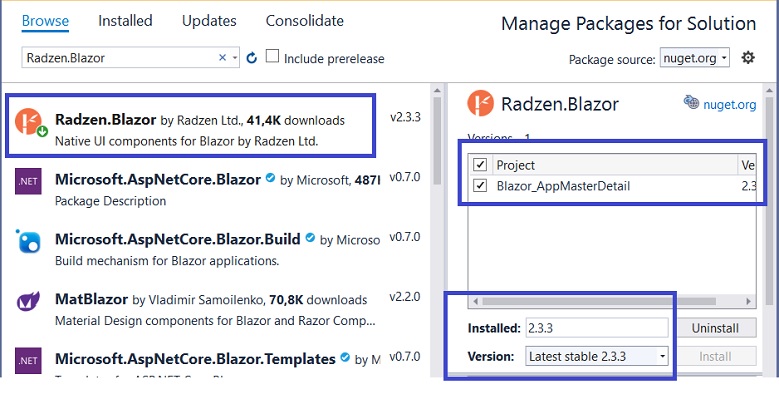This screenshot has width=779, height=409.
Task: Select Microsoft.AspNetCore.Blazor.Build package icon
Action: pyautogui.click(x=28, y=242)
